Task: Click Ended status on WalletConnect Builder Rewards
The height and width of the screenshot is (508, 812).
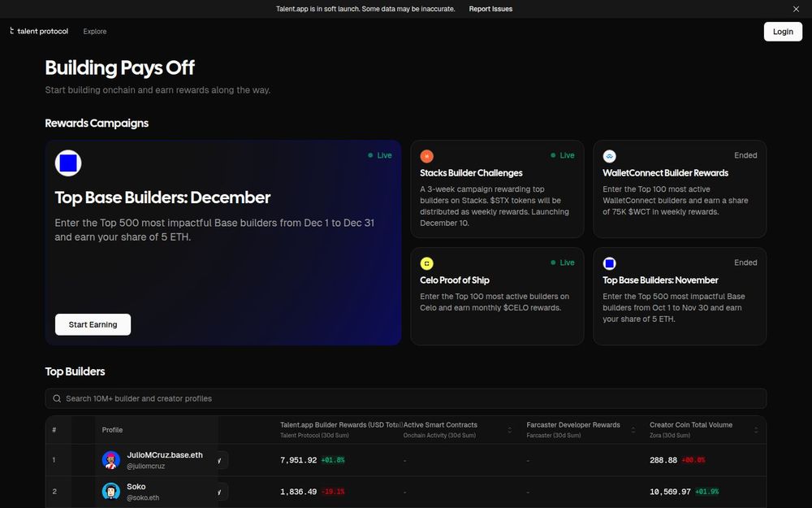Action: [x=745, y=155]
